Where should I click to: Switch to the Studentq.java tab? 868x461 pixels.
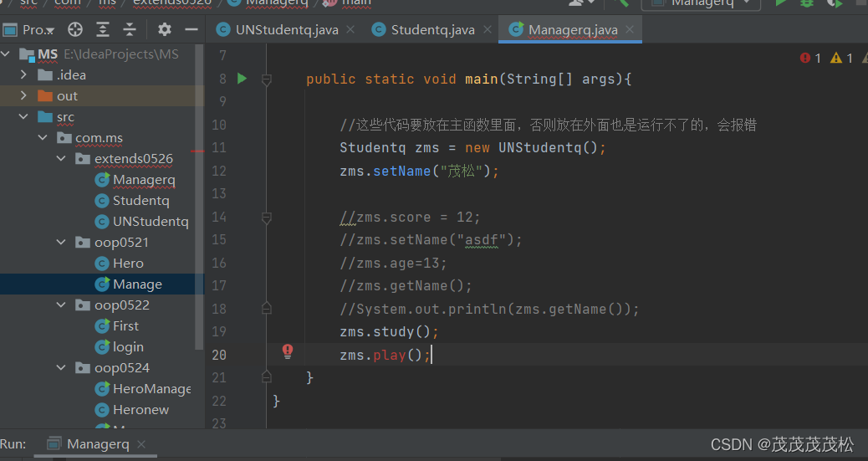432,30
